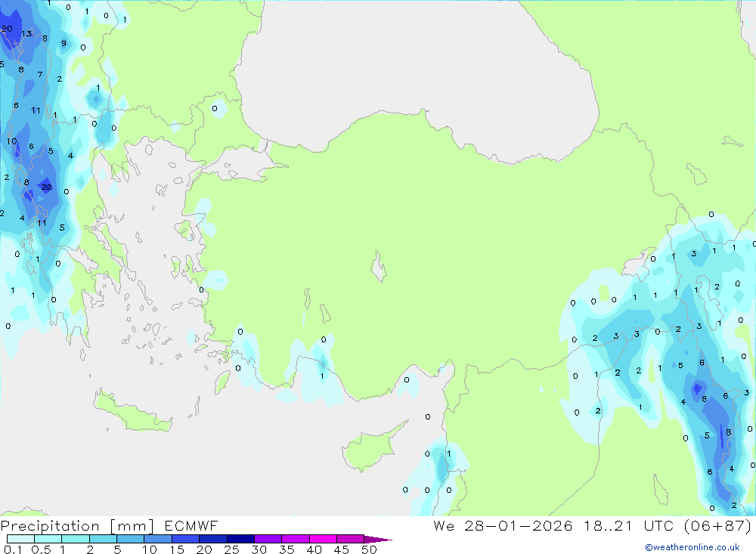
Task: Click the '7' precipitation value on the map
Action: point(40,74)
